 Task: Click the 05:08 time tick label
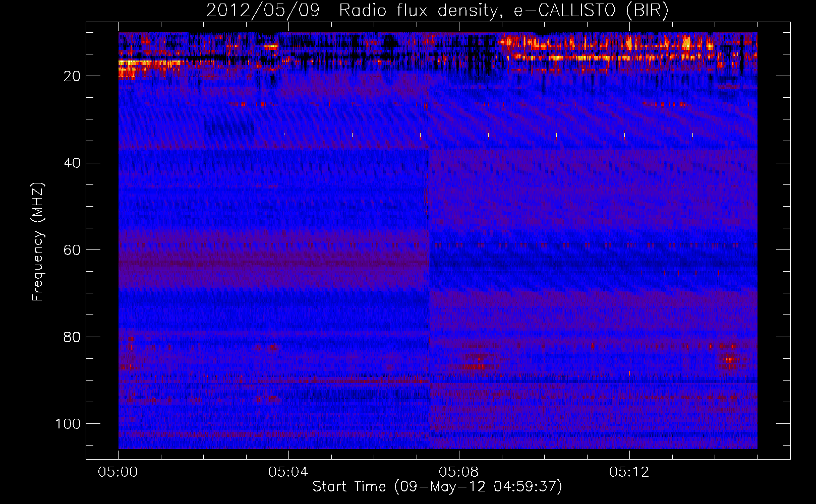point(459,472)
